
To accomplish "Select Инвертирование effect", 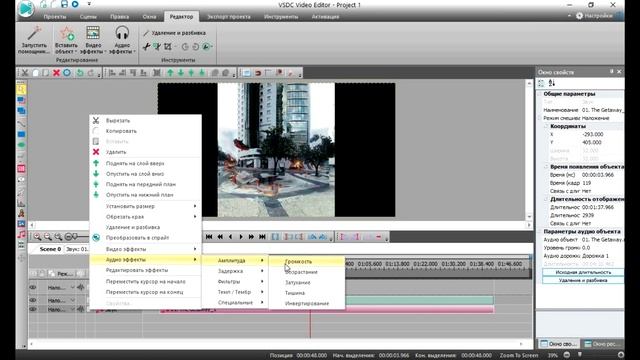I will 307,304.
